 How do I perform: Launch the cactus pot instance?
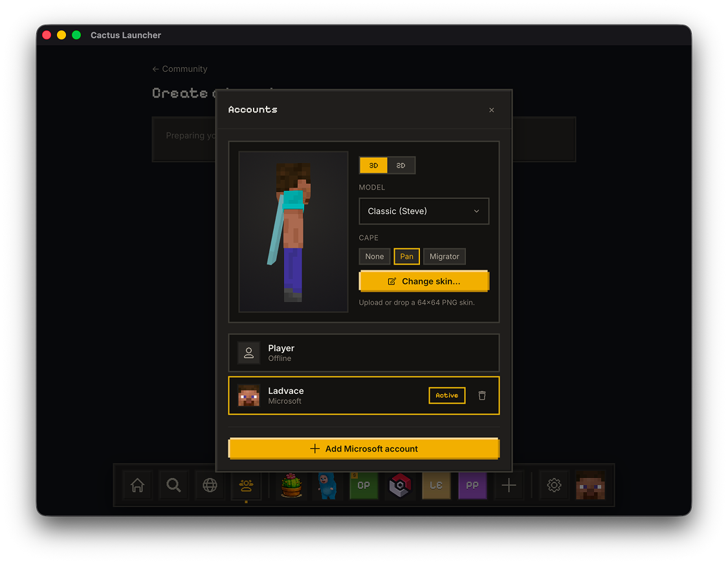[x=292, y=486]
